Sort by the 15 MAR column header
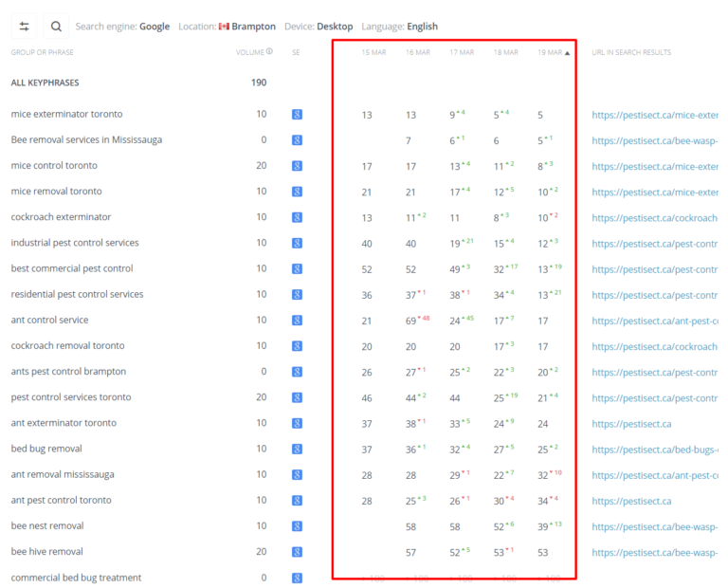728x588 pixels. [x=373, y=52]
